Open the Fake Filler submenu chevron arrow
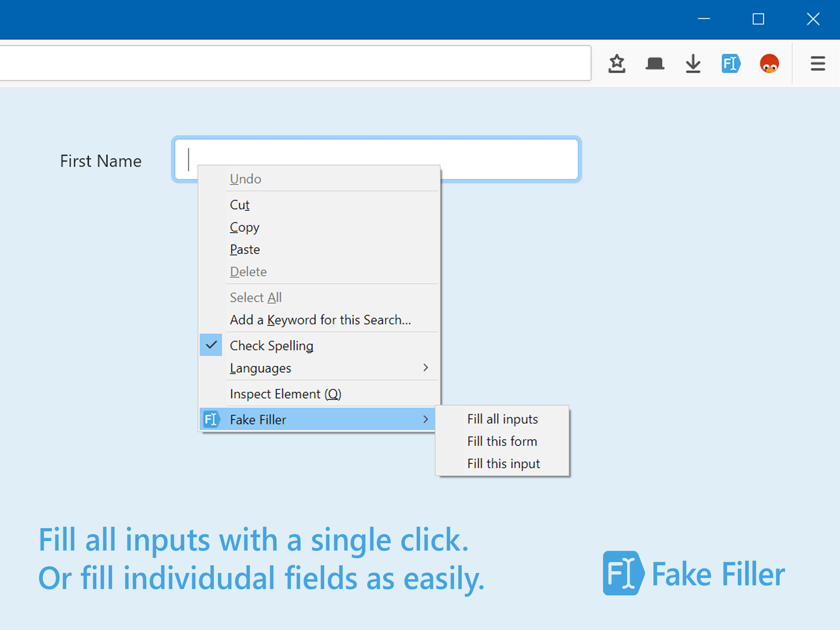840x630 pixels. (426, 419)
